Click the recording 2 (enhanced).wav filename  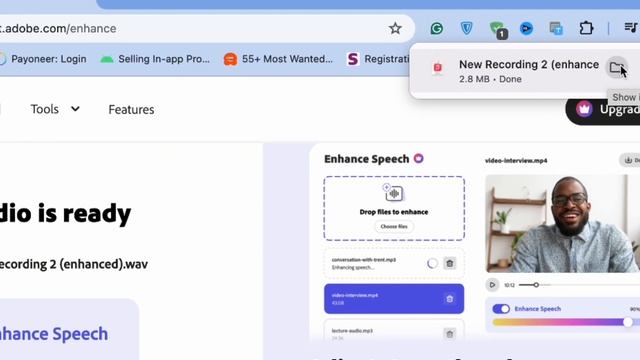(x=74, y=264)
